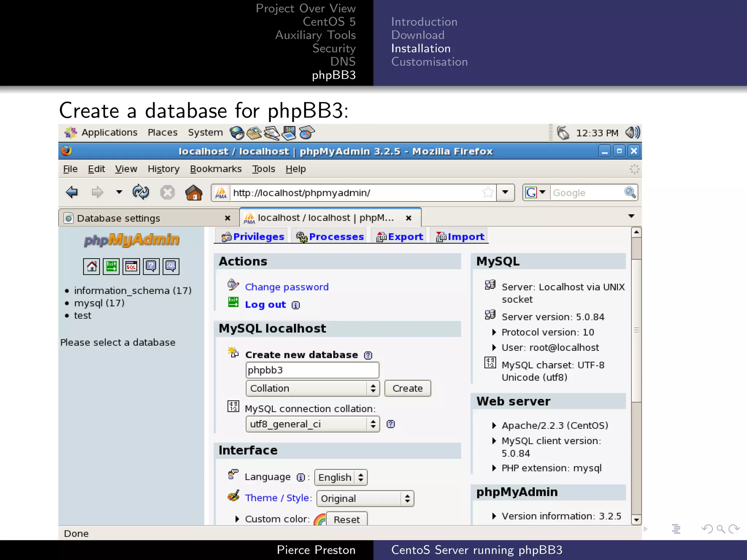Click the scrollbar down arrow

[x=636, y=520]
